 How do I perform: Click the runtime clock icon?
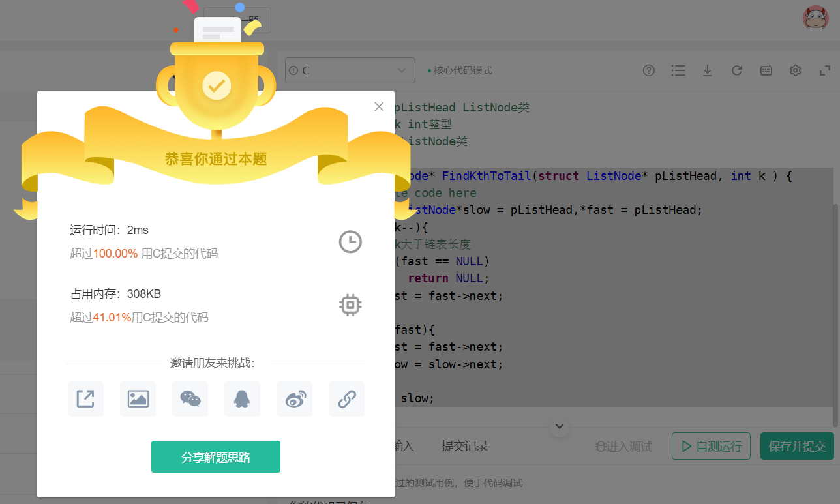tap(350, 242)
